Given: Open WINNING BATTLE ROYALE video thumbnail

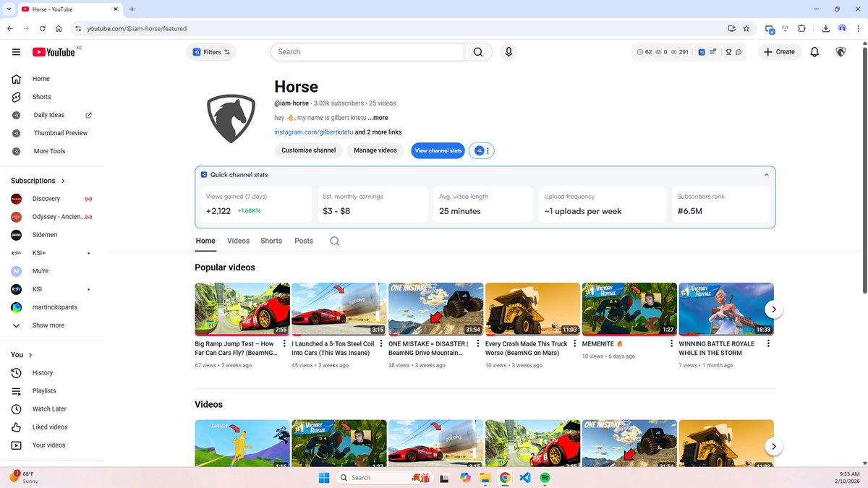Looking at the screenshot, I should [726, 309].
